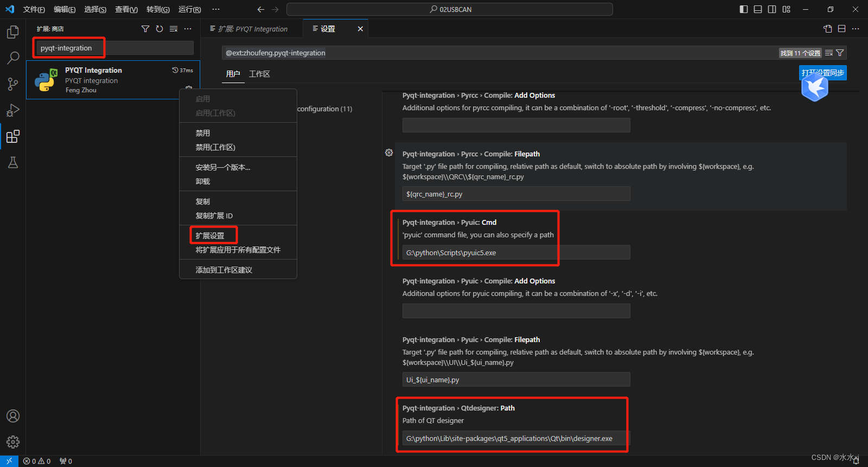Open errors and warnings in status bar
The width and height of the screenshot is (868, 467).
tap(37, 461)
